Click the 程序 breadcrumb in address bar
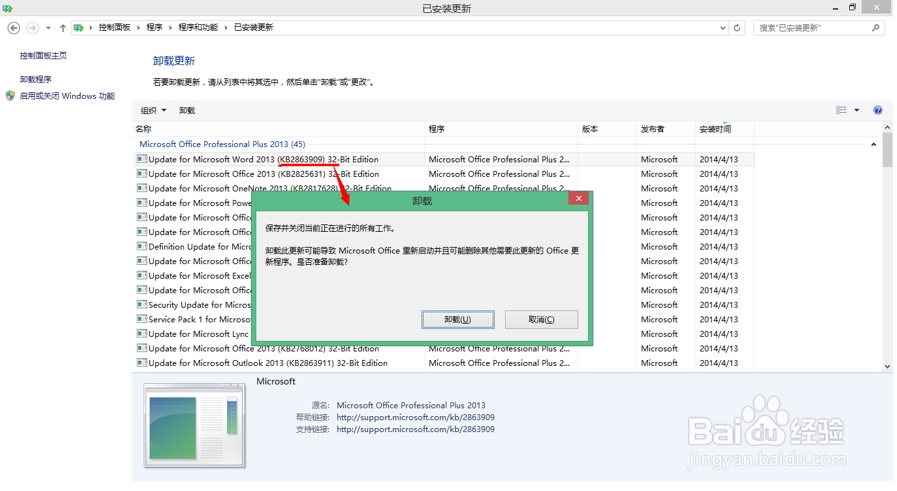897x491 pixels. tap(154, 27)
